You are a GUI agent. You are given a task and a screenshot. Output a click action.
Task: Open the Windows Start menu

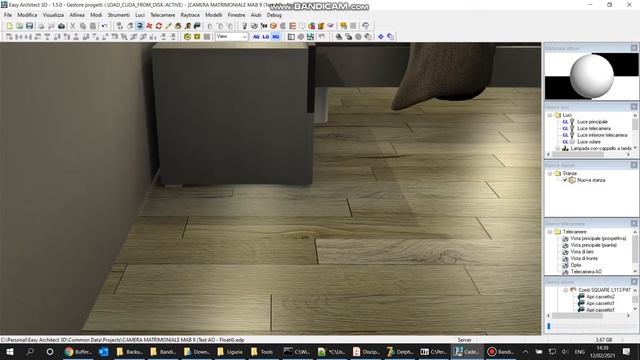[10, 351]
